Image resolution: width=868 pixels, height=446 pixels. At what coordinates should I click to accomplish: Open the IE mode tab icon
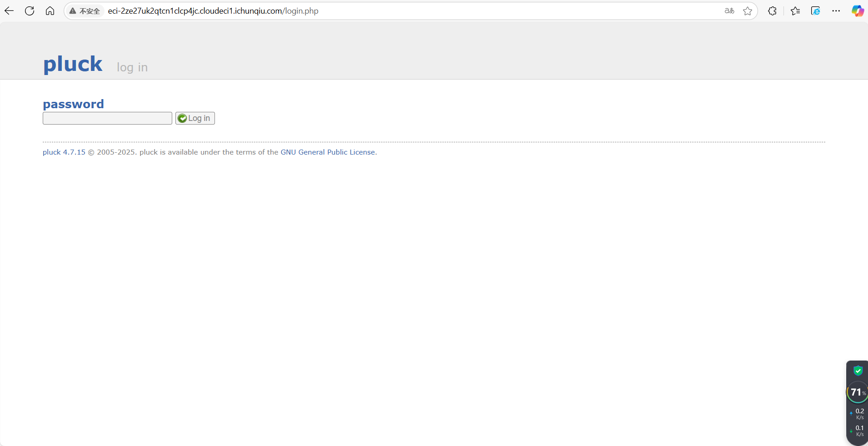point(816,11)
